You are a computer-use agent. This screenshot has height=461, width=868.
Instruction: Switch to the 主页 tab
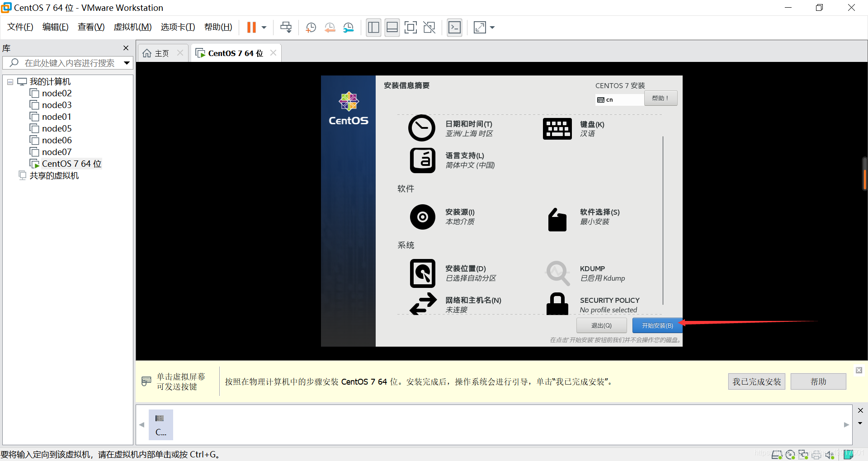(156, 53)
